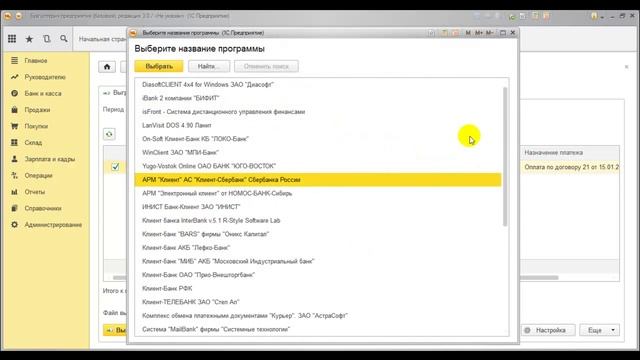Select Yugo-Vostok Online ОАО БАНК row
Screen dimensions: 640x360
click(318, 166)
